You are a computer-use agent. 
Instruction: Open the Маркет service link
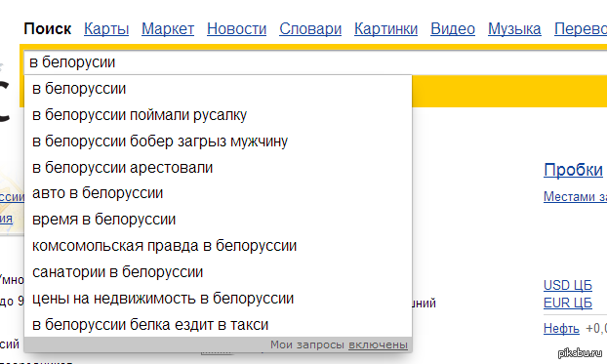(168, 28)
